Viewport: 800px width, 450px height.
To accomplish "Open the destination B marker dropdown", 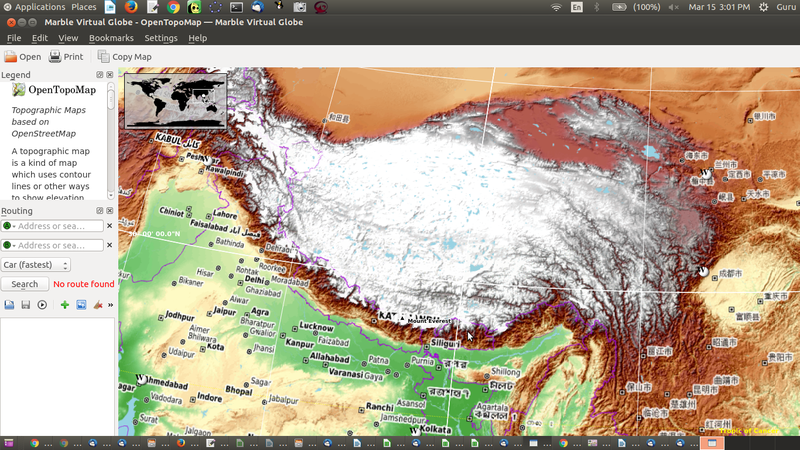I will tap(9, 245).
